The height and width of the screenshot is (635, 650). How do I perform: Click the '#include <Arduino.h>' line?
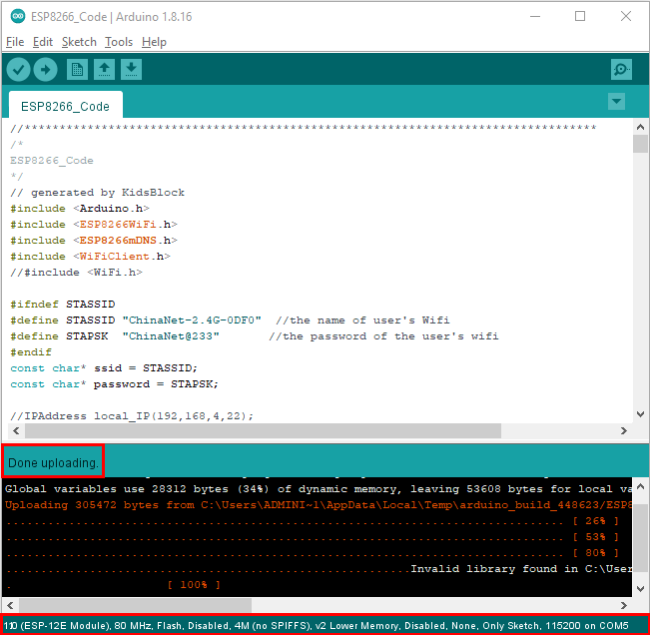coord(80,208)
